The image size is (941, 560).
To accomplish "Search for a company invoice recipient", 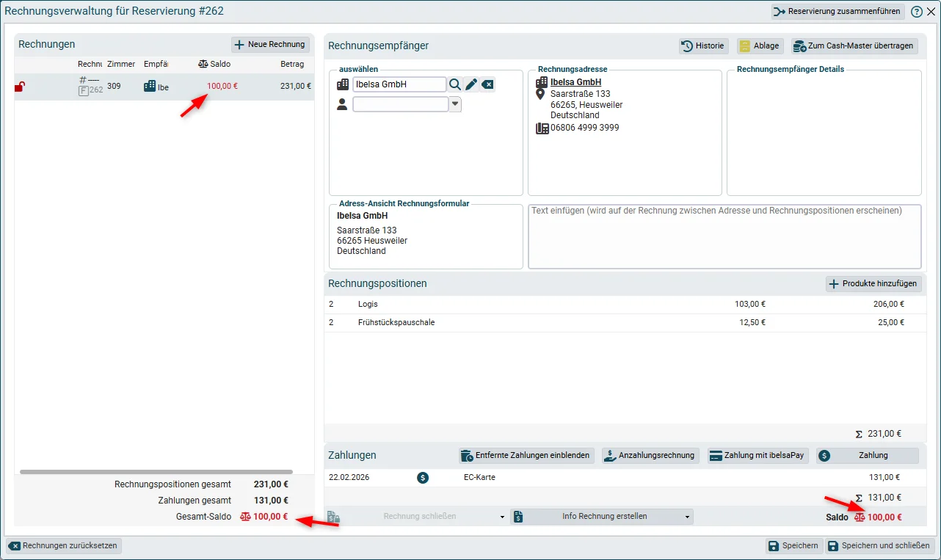I will point(455,84).
